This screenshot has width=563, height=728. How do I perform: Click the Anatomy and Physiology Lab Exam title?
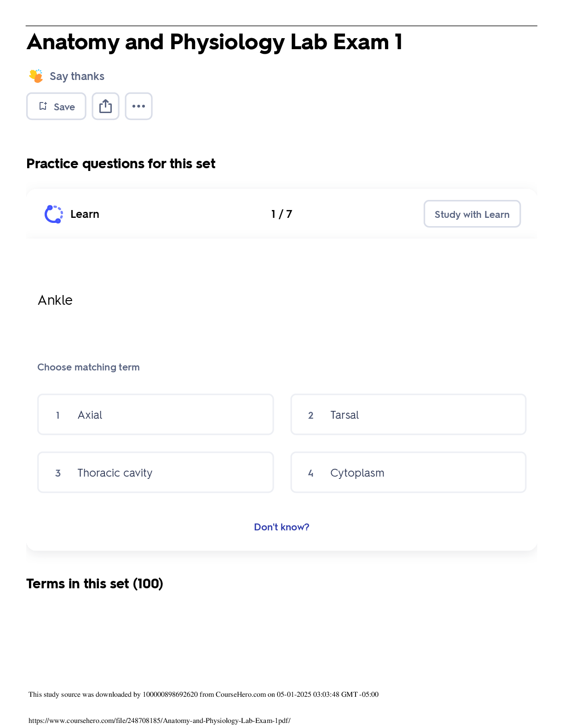coord(215,42)
